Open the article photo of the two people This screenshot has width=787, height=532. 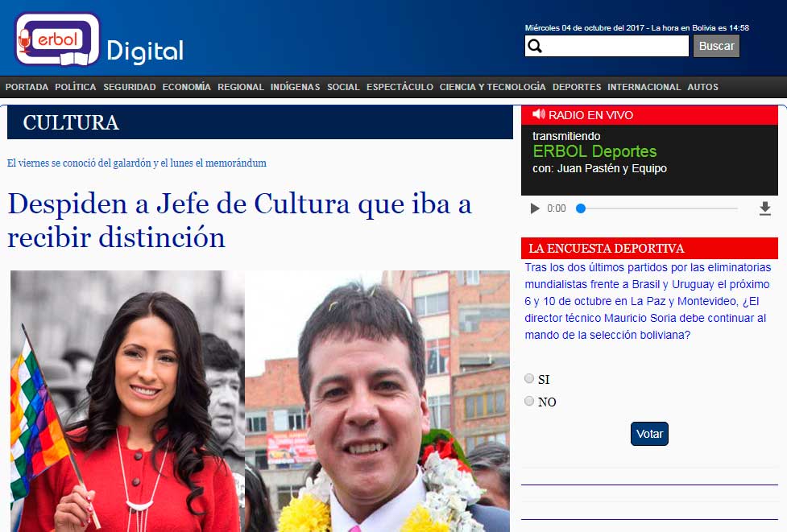click(259, 401)
